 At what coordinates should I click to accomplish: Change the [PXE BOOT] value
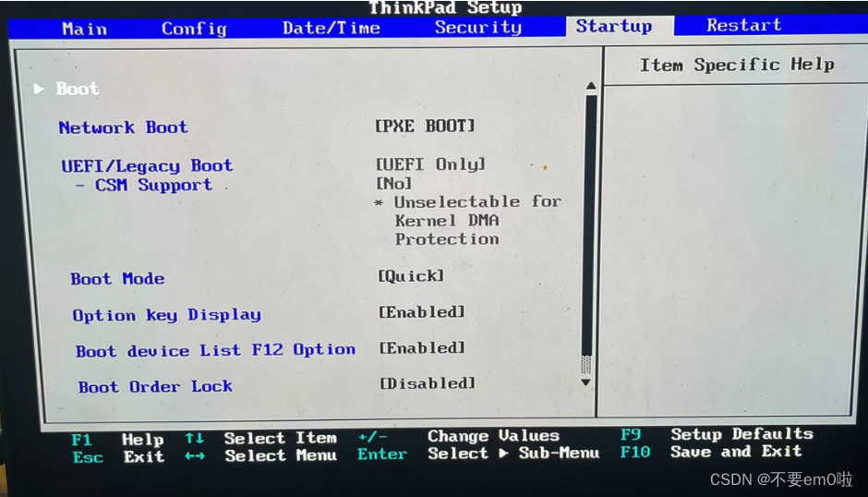pyautogui.click(x=425, y=126)
